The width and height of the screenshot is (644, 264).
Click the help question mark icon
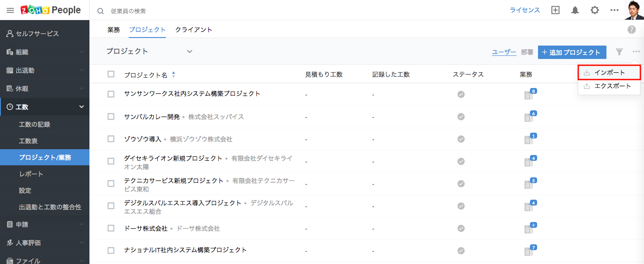tap(631, 29)
